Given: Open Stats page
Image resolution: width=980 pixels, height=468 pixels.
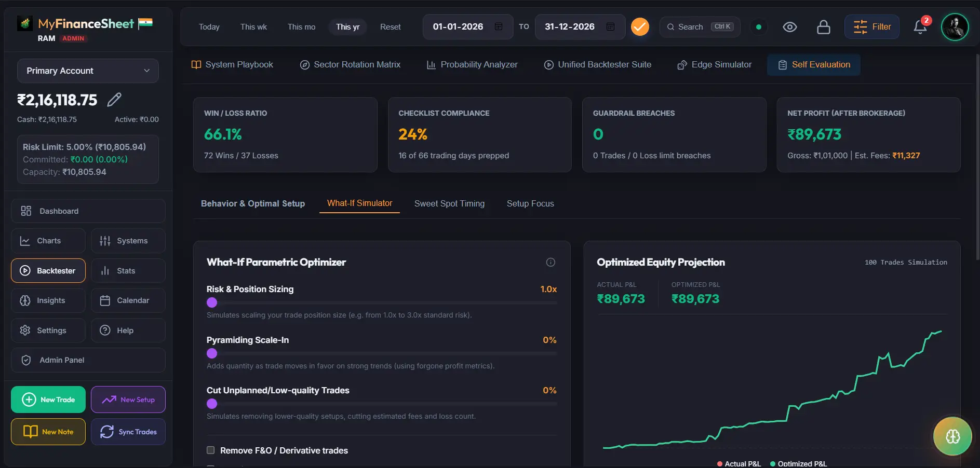Looking at the screenshot, I should point(128,271).
